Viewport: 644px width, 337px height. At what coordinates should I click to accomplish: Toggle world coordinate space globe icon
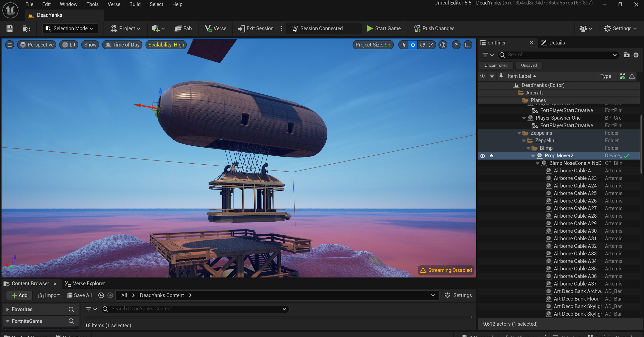[443, 45]
